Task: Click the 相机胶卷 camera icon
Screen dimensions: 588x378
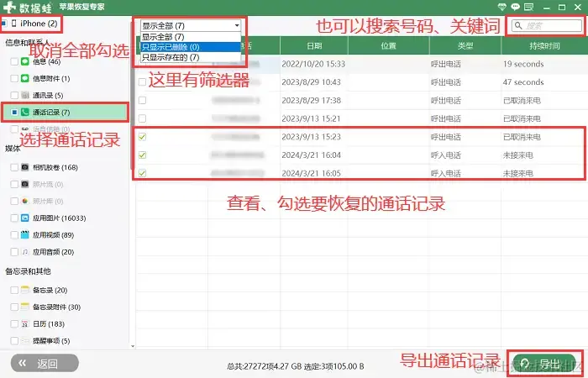Action: tap(25, 167)
